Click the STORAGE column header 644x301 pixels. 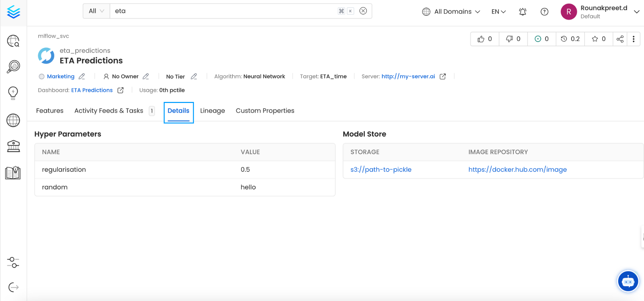[x=364, y=152]
